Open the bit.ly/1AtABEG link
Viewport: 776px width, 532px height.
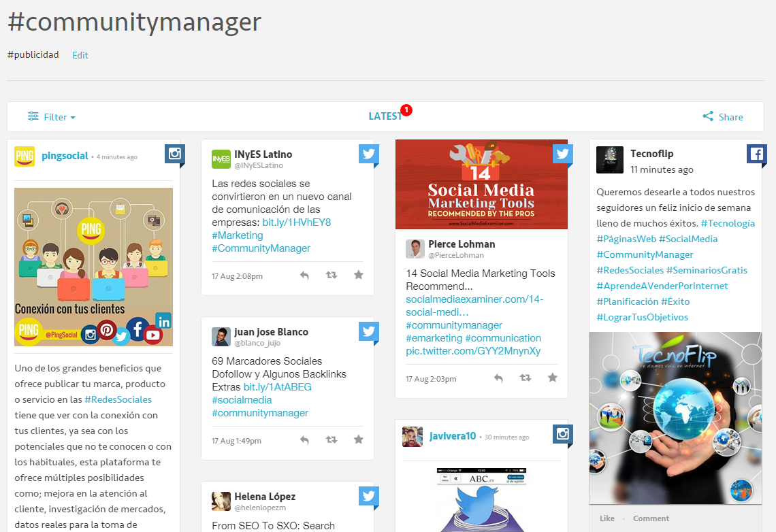click(278, 387)
